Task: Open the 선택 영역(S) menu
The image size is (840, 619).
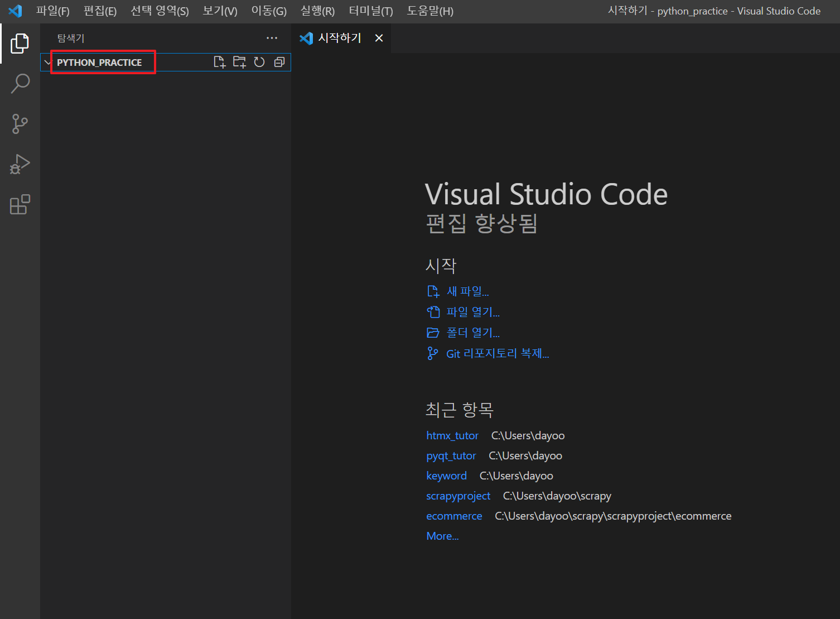Action: 160,11
